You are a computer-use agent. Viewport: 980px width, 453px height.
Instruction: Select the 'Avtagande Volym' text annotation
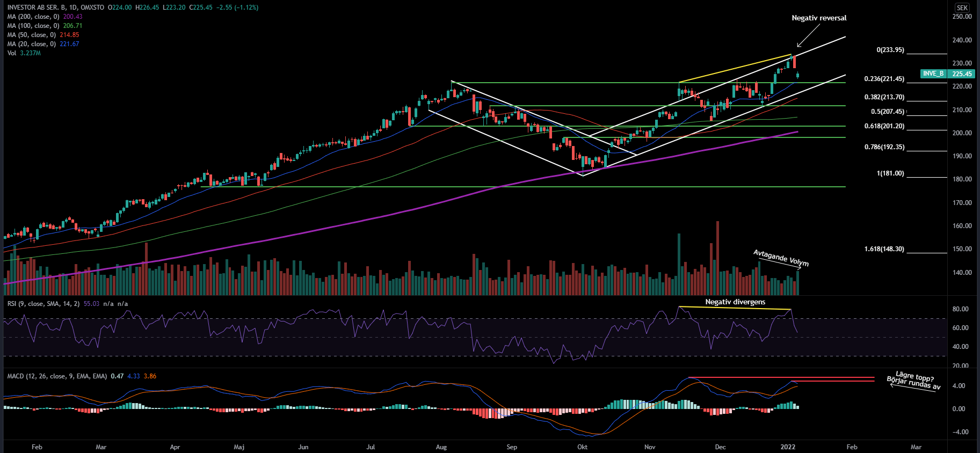pyautogui.click(x=780, y=258)
